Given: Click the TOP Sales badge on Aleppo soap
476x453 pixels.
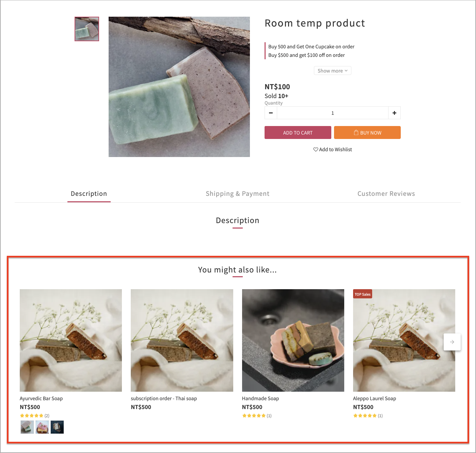Looking at the screenshot, I should (363, 294).
